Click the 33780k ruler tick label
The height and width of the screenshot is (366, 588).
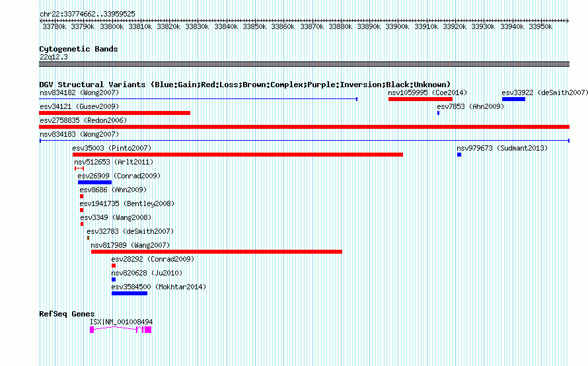coord(54,26)
